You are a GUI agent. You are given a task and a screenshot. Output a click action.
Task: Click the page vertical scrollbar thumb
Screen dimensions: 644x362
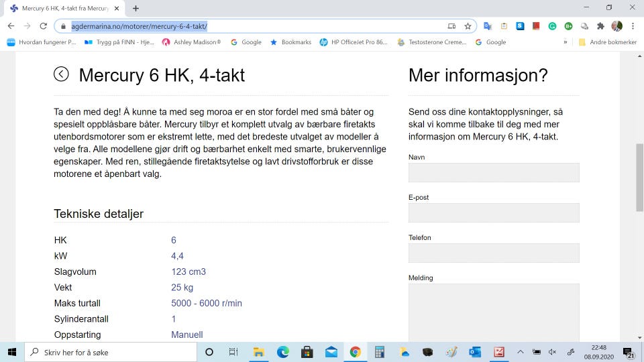[639, 177]
